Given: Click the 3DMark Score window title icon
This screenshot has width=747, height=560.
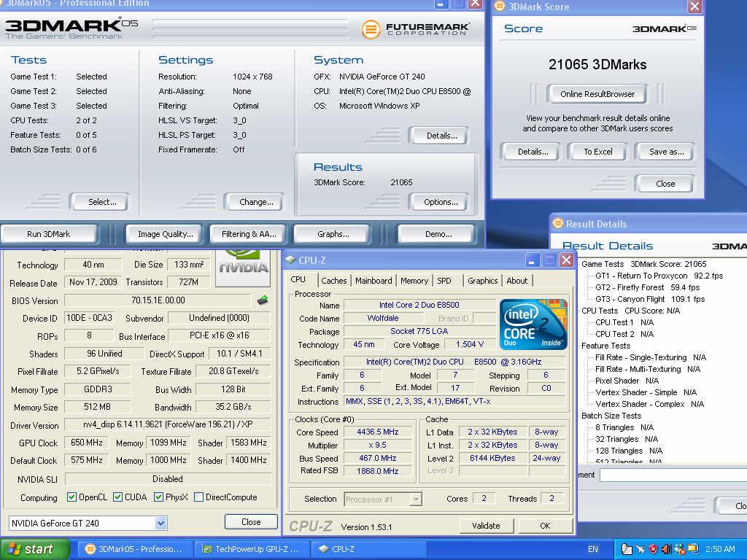Looking at the screenshot, I should pos(499,6).
